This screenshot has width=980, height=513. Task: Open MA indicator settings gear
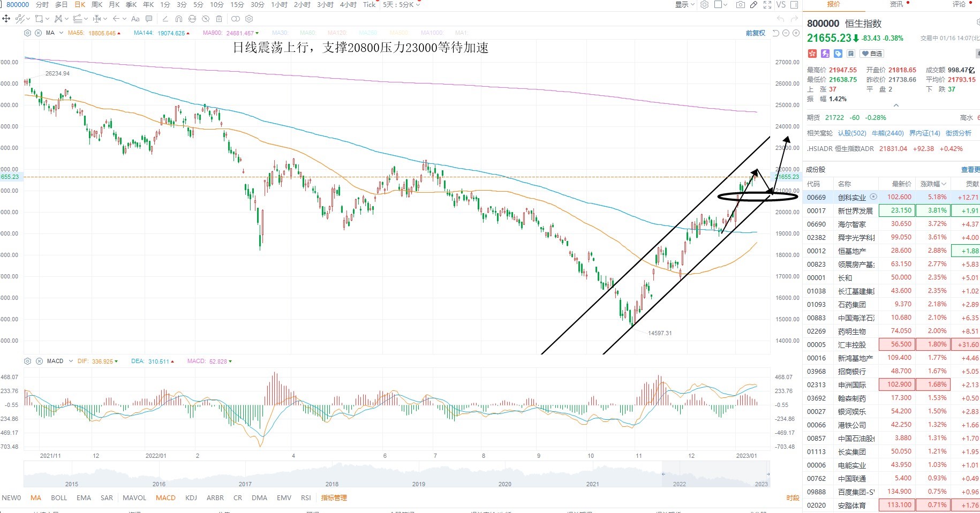28,33
